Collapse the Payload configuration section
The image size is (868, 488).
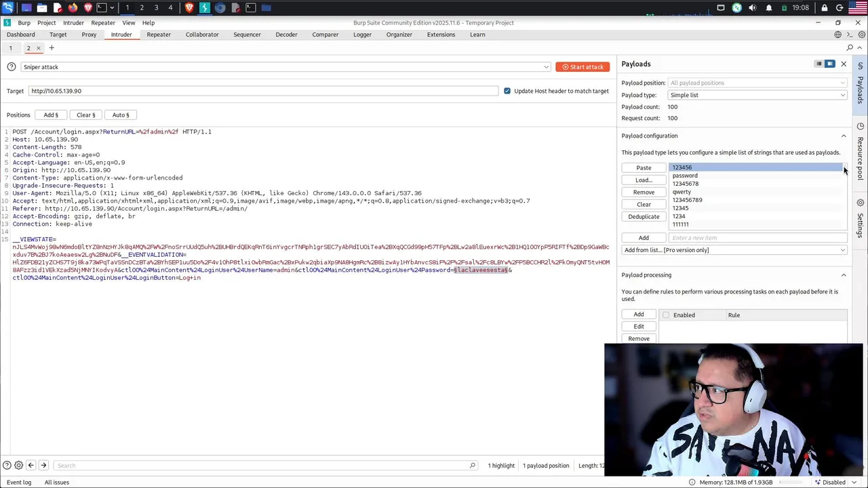pyautogui.click(x=844, y=136)
